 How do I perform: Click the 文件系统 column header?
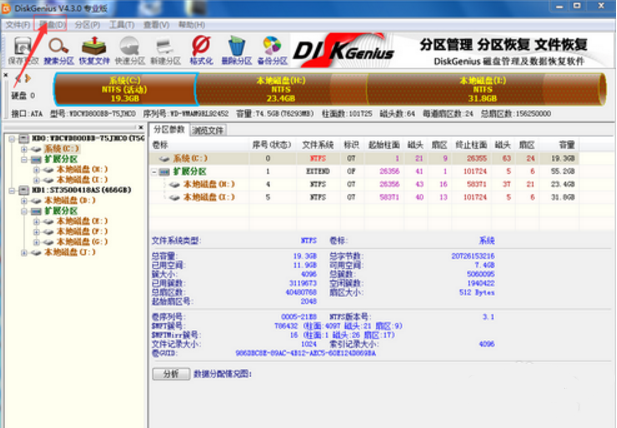(x=318, y=145)
